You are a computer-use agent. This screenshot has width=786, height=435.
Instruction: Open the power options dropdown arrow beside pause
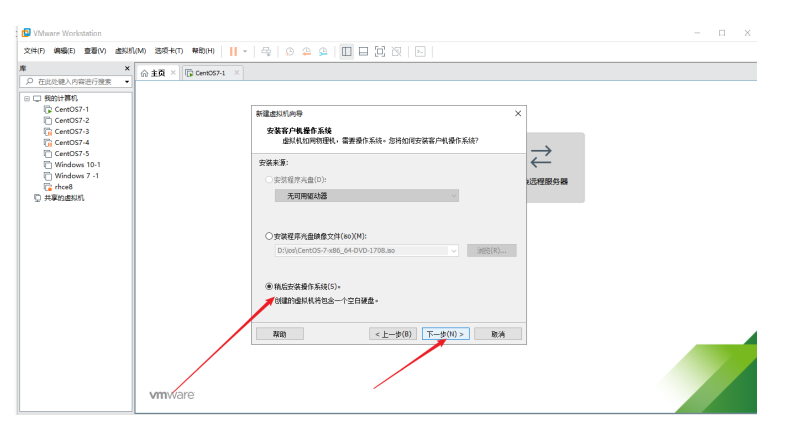tap(245, 52)
